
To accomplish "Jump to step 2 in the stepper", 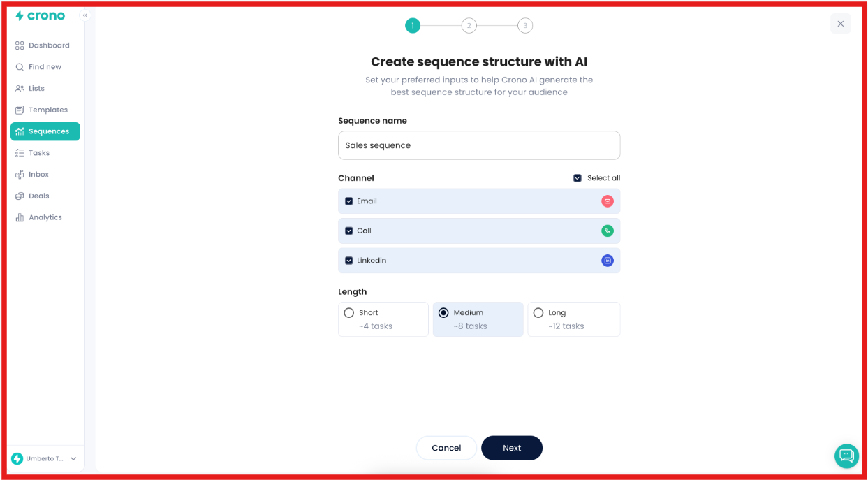I will (x=469, y=25).
